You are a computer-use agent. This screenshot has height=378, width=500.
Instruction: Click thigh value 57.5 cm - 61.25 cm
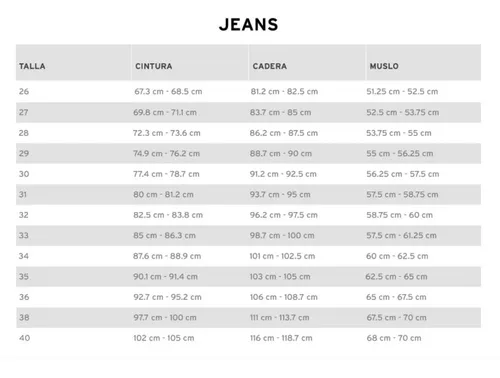pos(401,235)
